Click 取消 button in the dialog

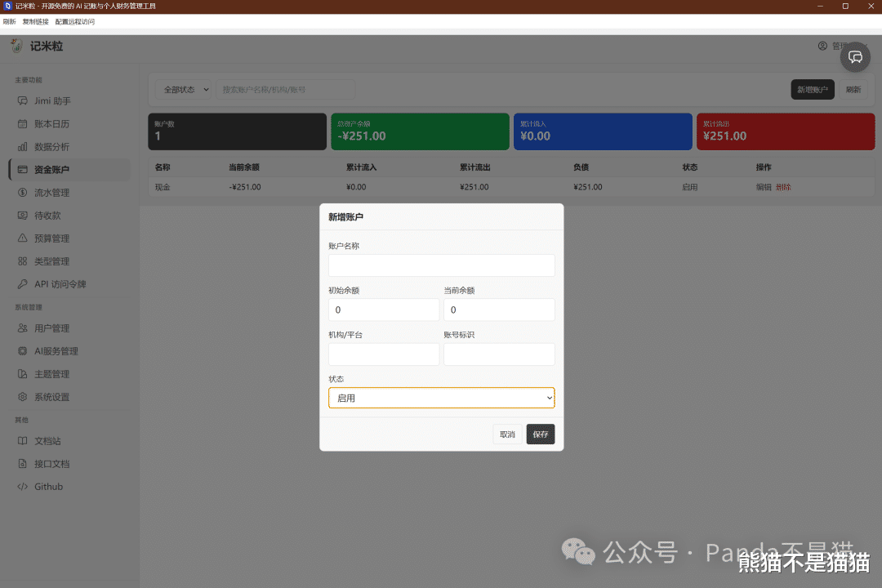[x=507, y=434]
